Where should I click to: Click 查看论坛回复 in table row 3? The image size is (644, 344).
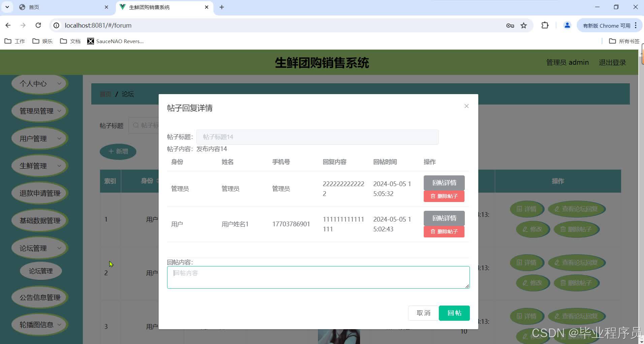pos(576,316)
